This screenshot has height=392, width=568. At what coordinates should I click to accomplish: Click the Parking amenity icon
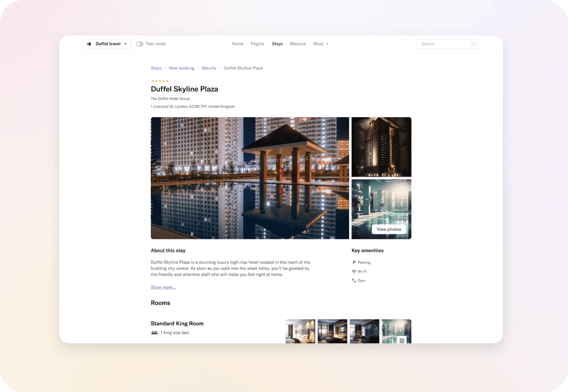[354, 263]
